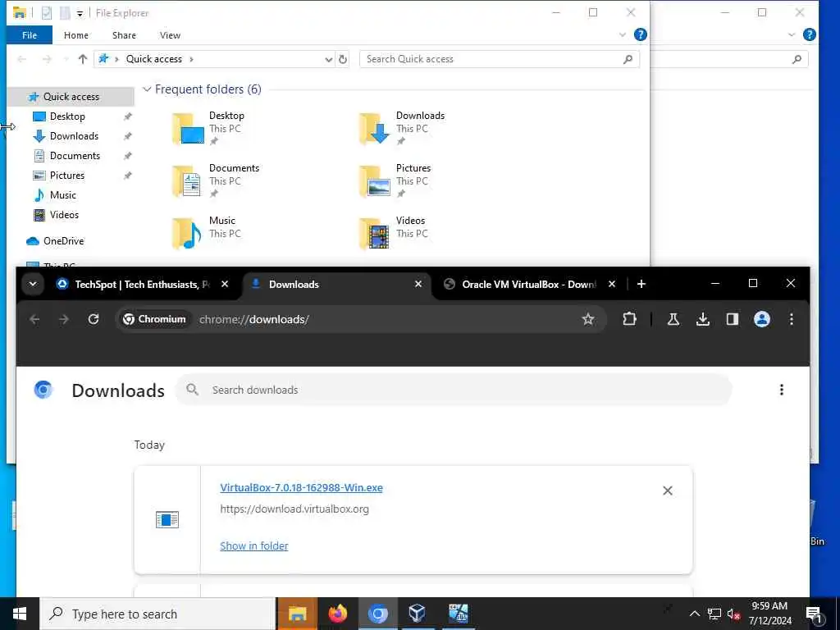Open a new Chromium tab

click(641, 284)
